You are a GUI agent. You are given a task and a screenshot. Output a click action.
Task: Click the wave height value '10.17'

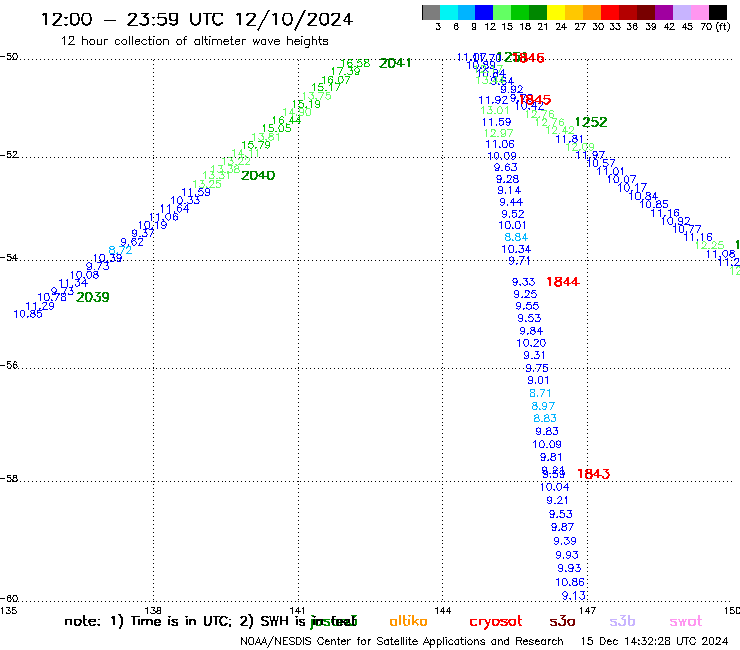632,187
